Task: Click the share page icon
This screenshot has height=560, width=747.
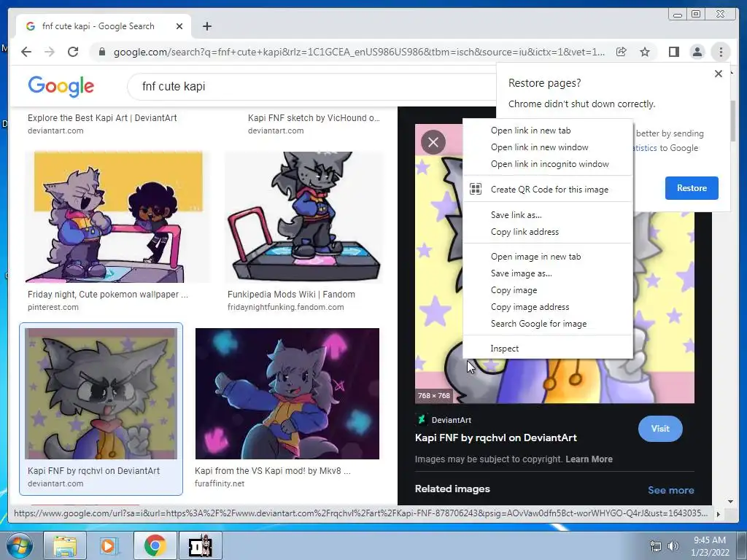Action: [622, 52]
